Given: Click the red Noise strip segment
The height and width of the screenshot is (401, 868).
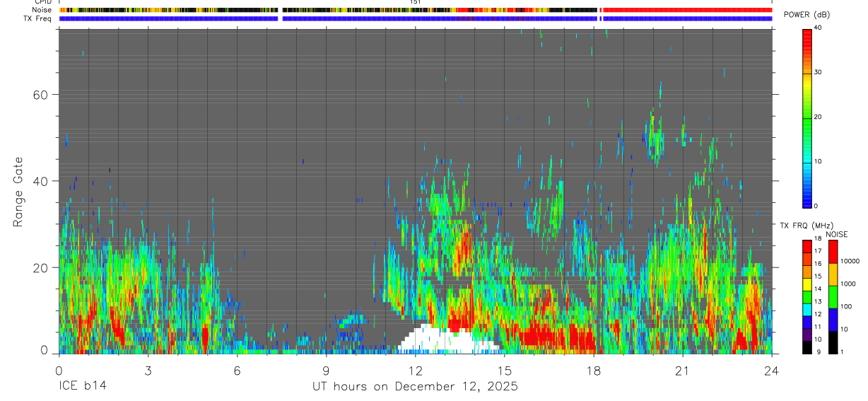Looking at the screenshot, I should click(x=687, y=10).
